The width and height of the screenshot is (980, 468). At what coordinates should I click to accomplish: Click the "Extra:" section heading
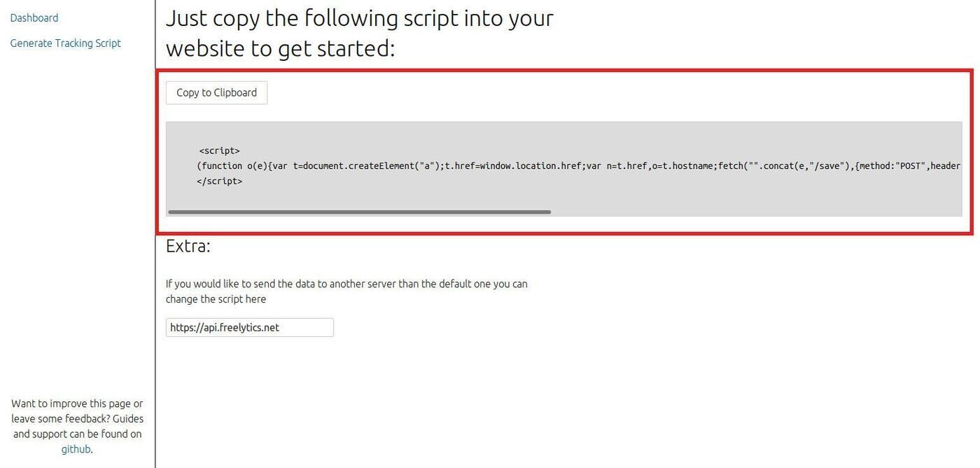tap(188, 246)
